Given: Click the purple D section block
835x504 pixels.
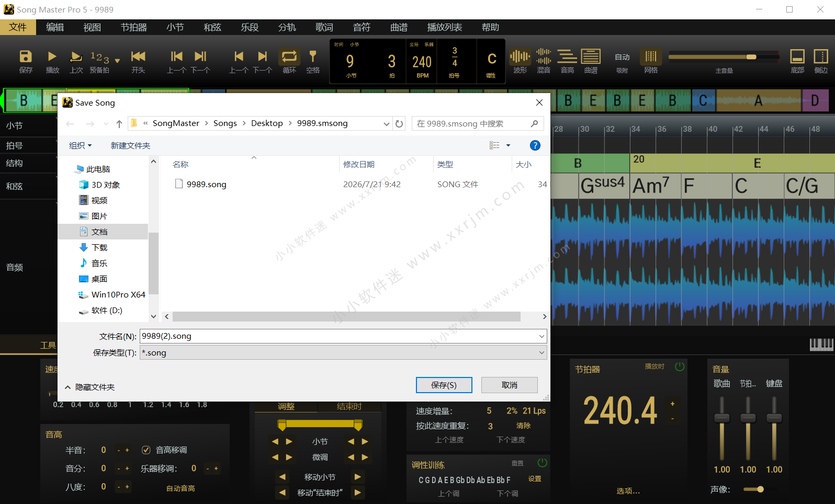Looking at the screenshot, I should coord(815,100).
